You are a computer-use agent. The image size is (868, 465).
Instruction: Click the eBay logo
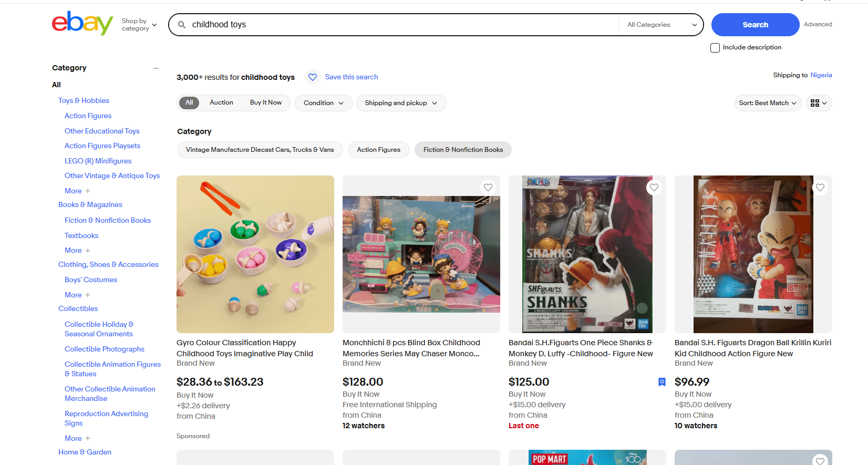[x=82, y=23]
